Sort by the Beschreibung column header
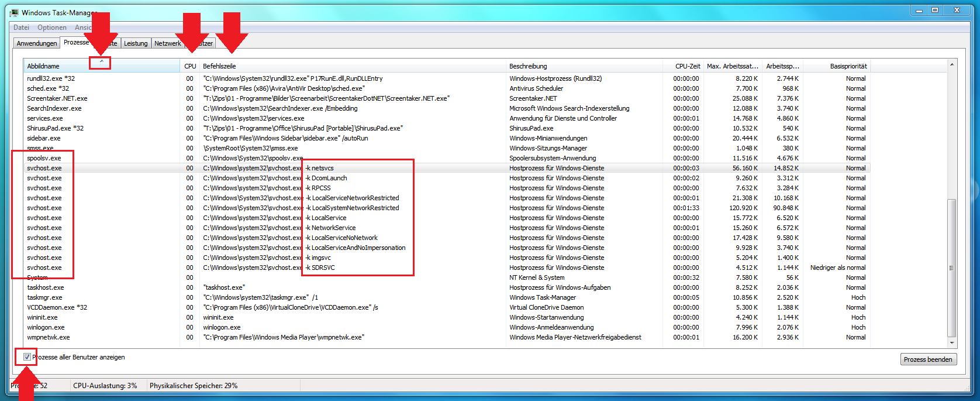The height and width of the screenshot is (401, 980). point(584,66)
